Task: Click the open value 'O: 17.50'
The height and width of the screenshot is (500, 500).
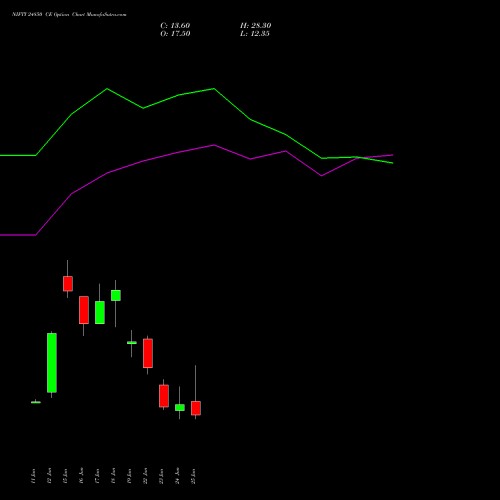Action: 175,34
